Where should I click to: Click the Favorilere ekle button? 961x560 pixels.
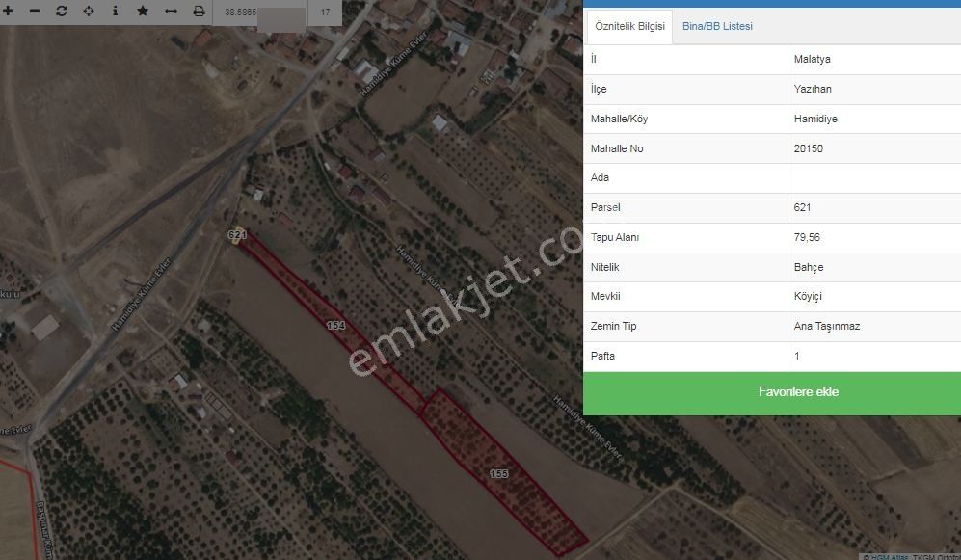point(772,392)
